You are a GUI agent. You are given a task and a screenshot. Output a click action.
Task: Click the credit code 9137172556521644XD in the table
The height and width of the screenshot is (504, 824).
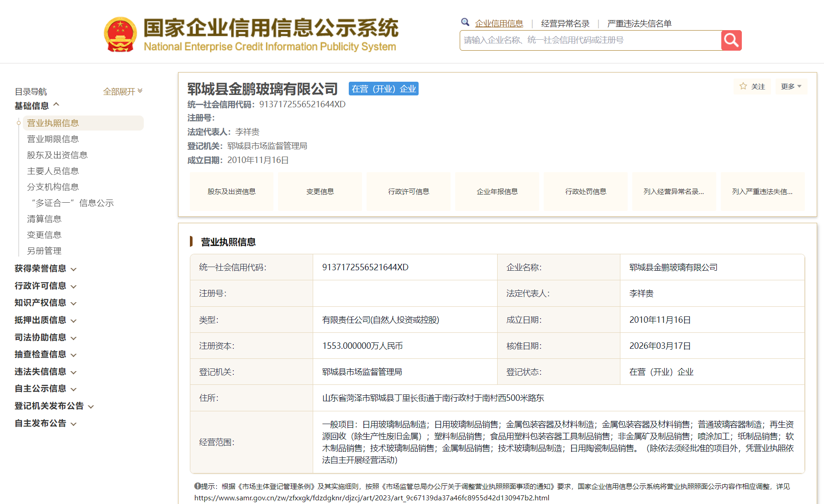tap(365, 267)
